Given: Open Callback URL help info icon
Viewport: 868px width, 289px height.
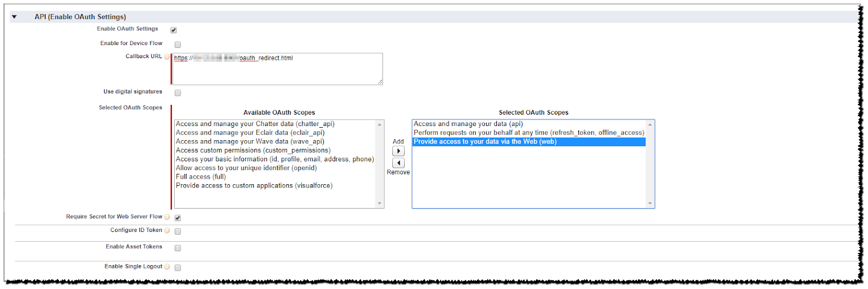Looking at the screenshot, I should point(167,56).
